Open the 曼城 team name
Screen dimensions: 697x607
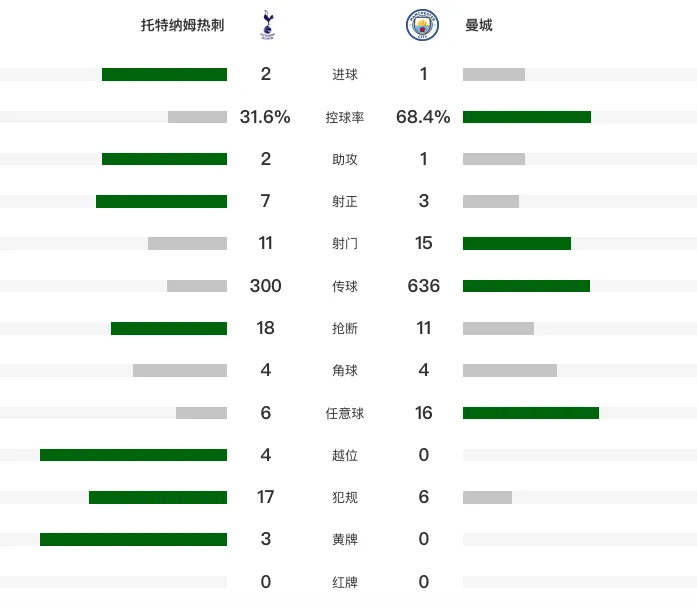[479, 25]
